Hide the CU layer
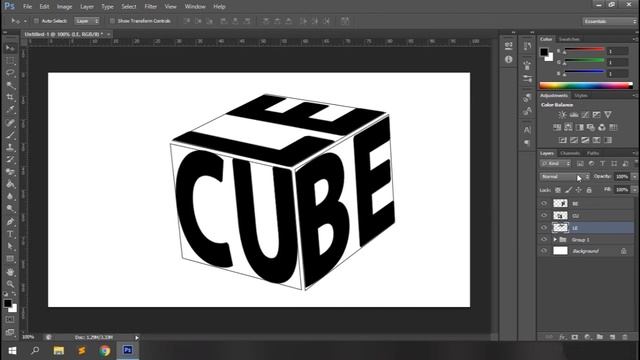 [x=544, y=216]
